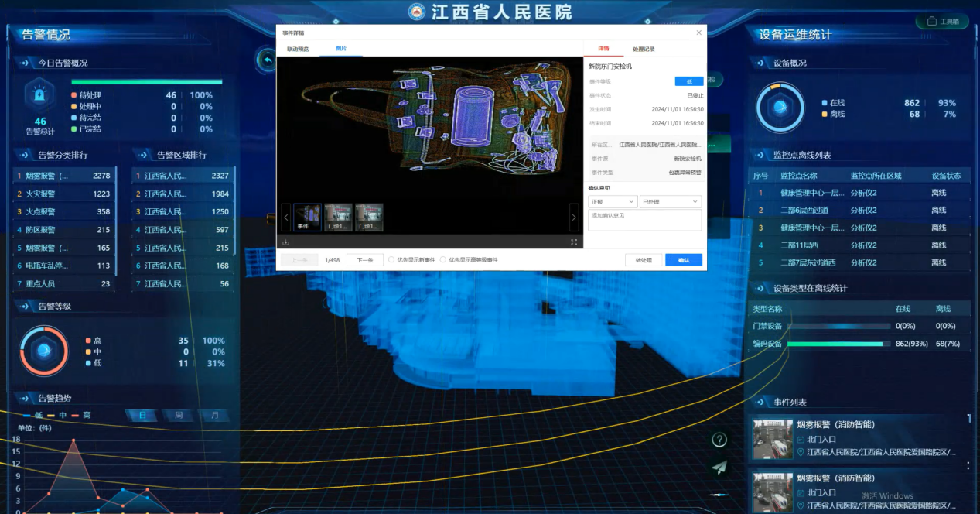Select the 优先显示高等级事件 radio option
The image size is (980, 514).
[x=443, y=260]
